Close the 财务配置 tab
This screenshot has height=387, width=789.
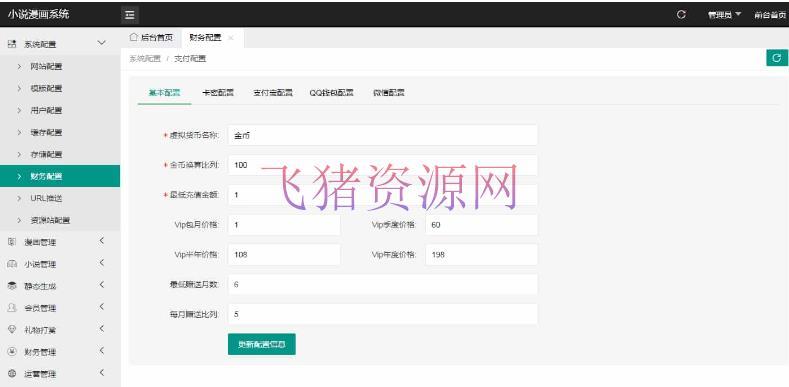click(231, 38)
